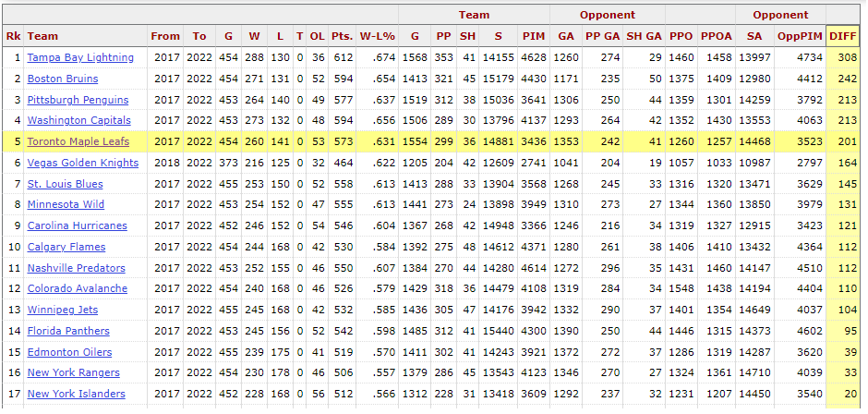Open the Colorado Avalanche team link

[x=78, y=288]
